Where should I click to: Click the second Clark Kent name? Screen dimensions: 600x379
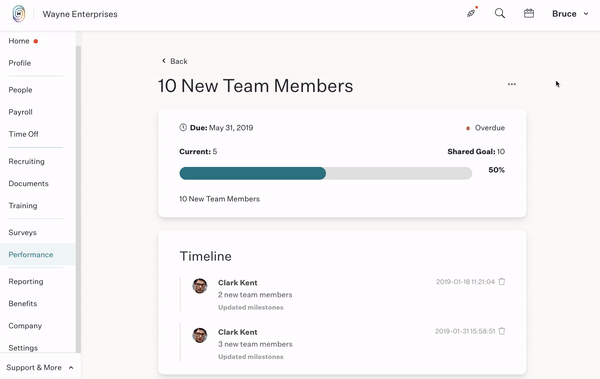coord(238,332)
